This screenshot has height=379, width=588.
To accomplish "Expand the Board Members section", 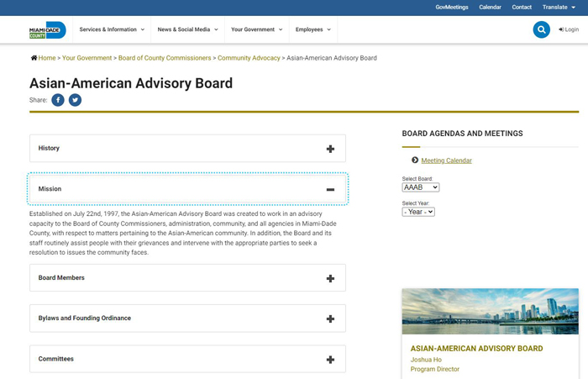I will (187, 277).
